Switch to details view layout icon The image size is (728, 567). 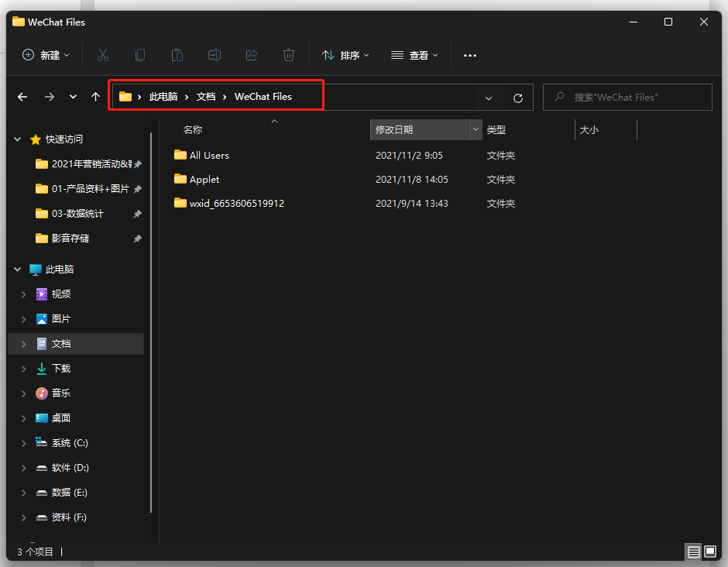(x=693, y=552)
